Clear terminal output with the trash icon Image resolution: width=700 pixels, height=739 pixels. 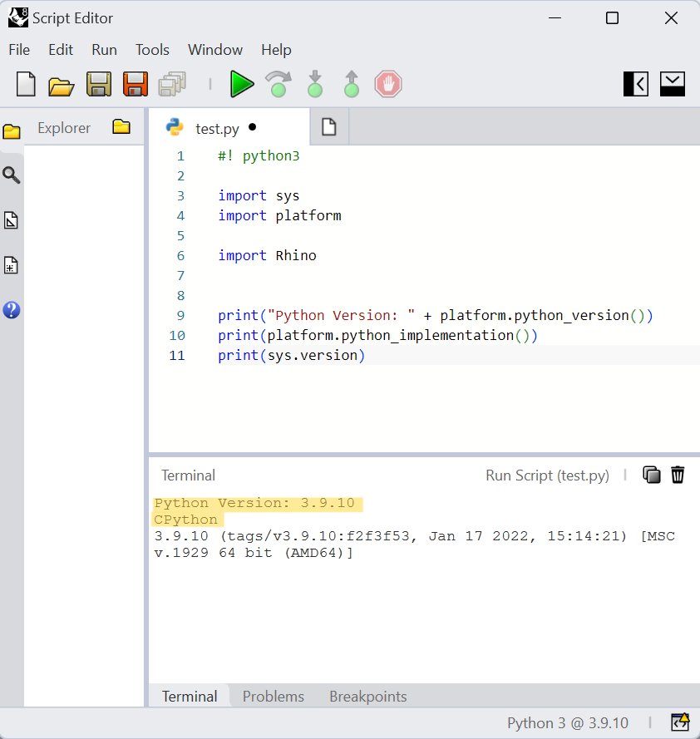point(678,475)
